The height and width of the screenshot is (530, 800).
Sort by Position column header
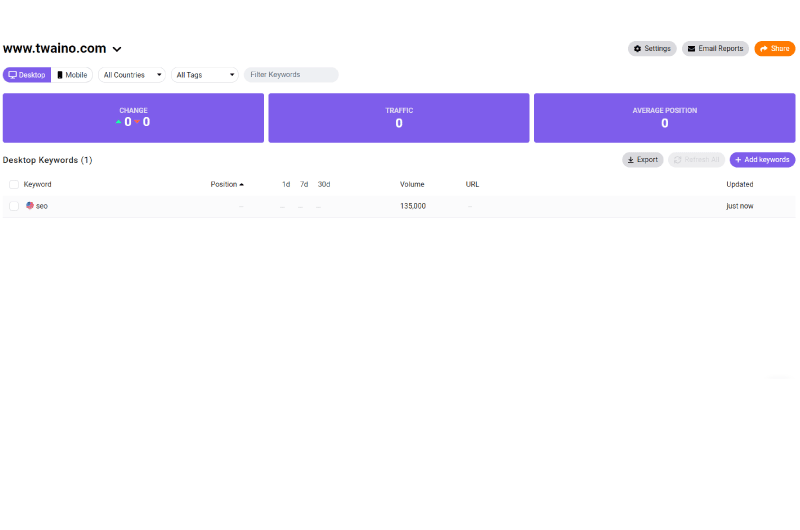tap(227, 184)
